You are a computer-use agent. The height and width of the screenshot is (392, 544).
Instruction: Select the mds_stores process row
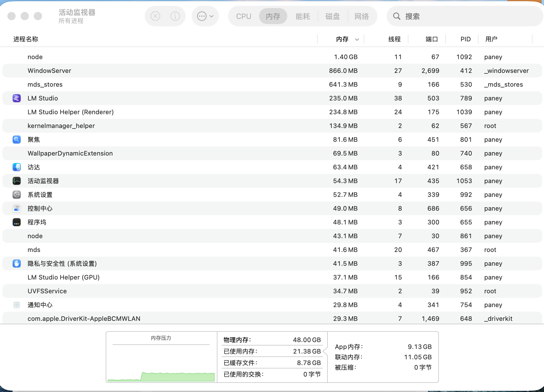pos(272,84)
